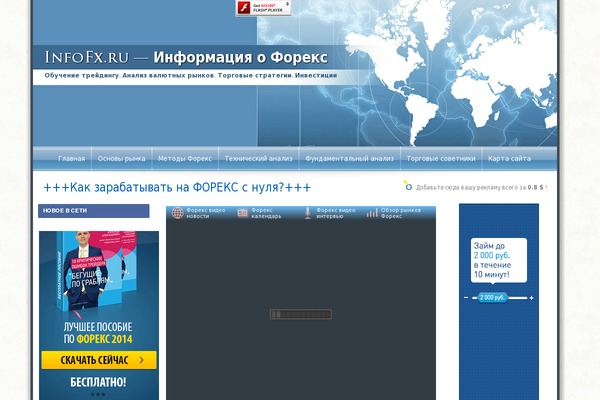Select Фундаментальный анализ in navigation
This screenshot has width=600, height=400.
(349, 158)
